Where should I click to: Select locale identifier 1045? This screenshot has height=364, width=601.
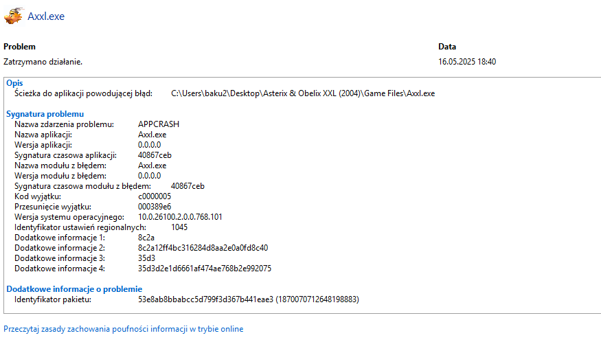(179, 228)
